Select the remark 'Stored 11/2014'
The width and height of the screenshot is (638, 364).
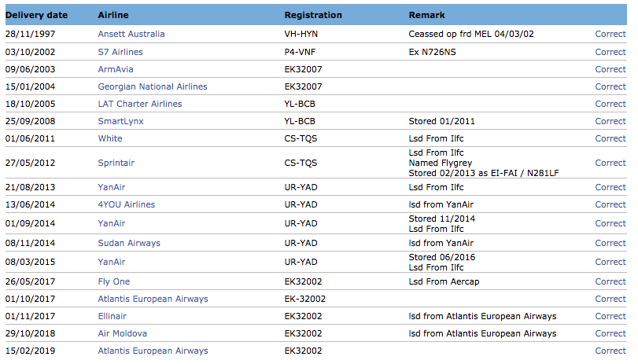[x=442, y=219]
